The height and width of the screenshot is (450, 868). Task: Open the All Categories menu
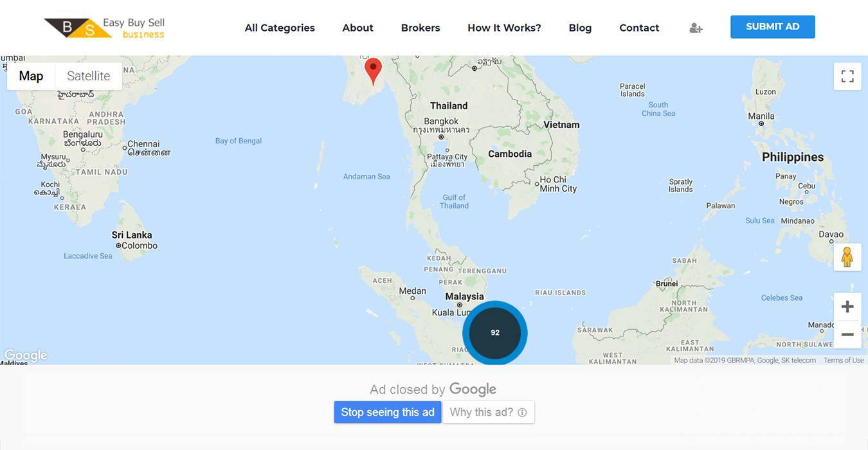click(280, 28)
